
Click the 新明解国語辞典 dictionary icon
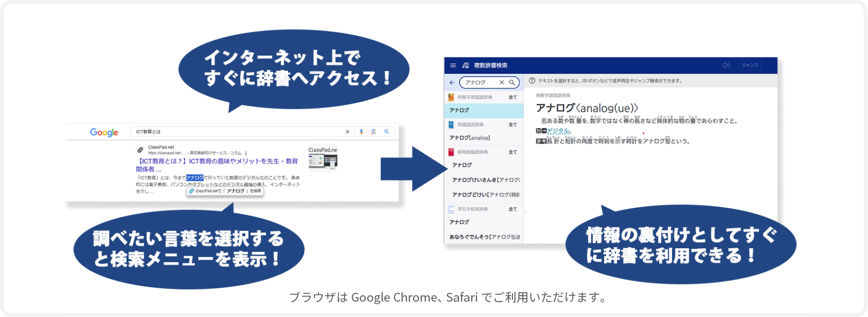click(451, 152)
